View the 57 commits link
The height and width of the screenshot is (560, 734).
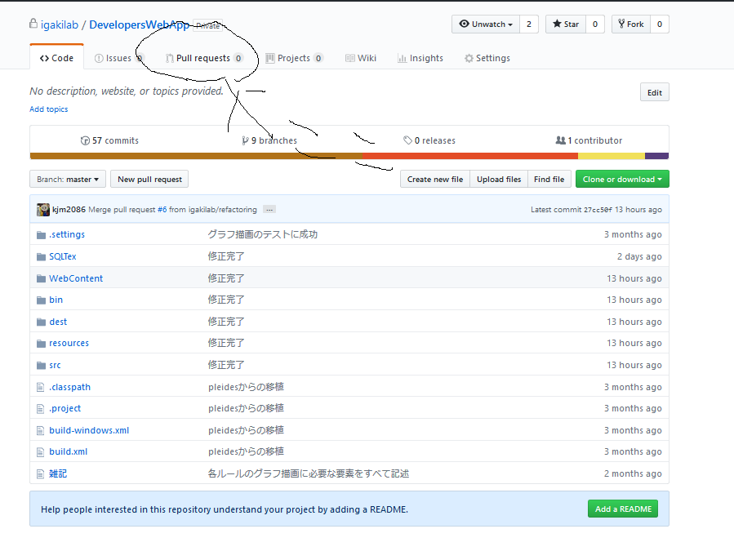(109, 140)
